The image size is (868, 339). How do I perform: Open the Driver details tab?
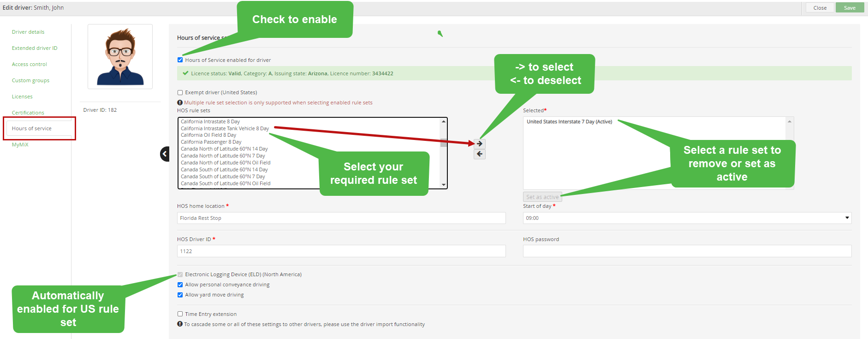click(28, 32)
